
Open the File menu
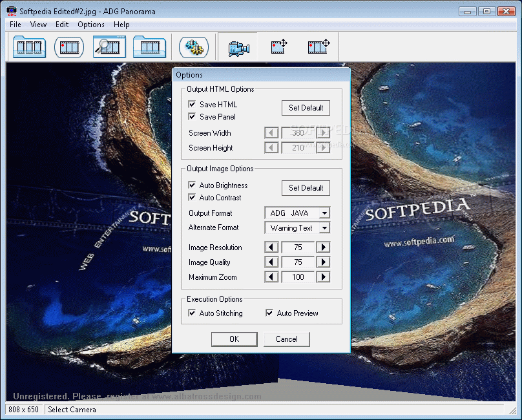(x=16, y=25)
